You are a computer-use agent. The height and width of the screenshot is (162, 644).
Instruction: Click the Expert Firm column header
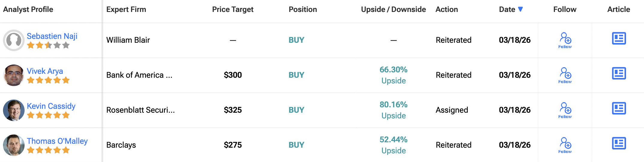126,10
